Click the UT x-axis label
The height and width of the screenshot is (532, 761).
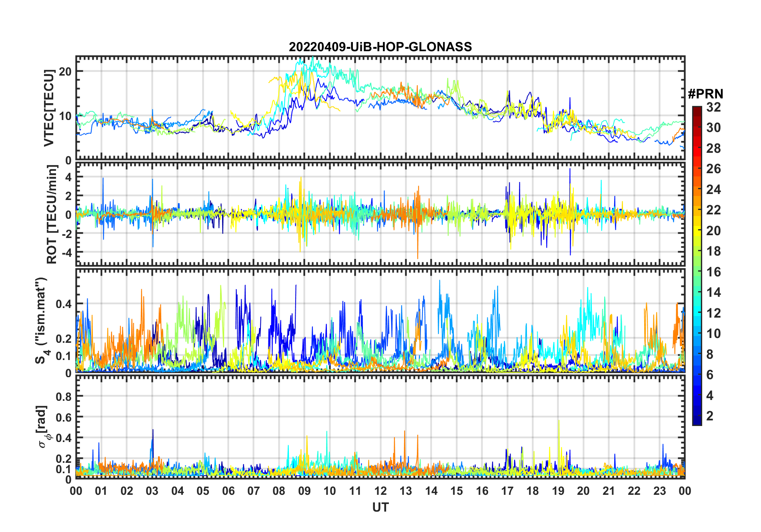380,507
